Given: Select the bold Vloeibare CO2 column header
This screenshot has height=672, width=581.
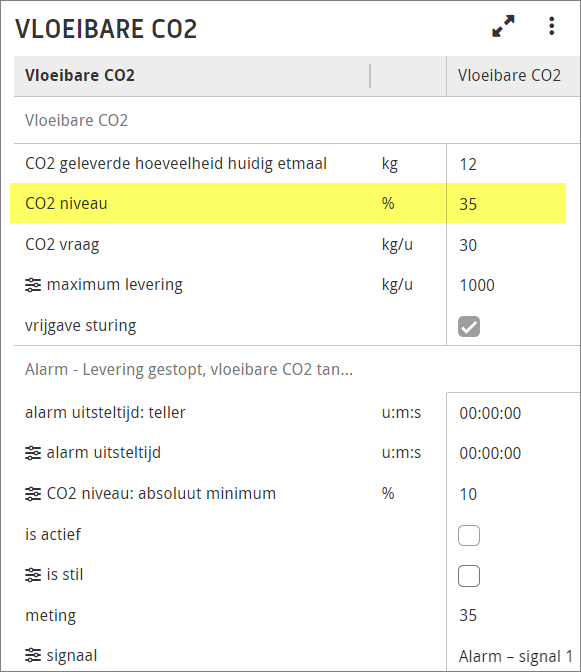Looking at the screenshot, I should [x=80, y=75].
